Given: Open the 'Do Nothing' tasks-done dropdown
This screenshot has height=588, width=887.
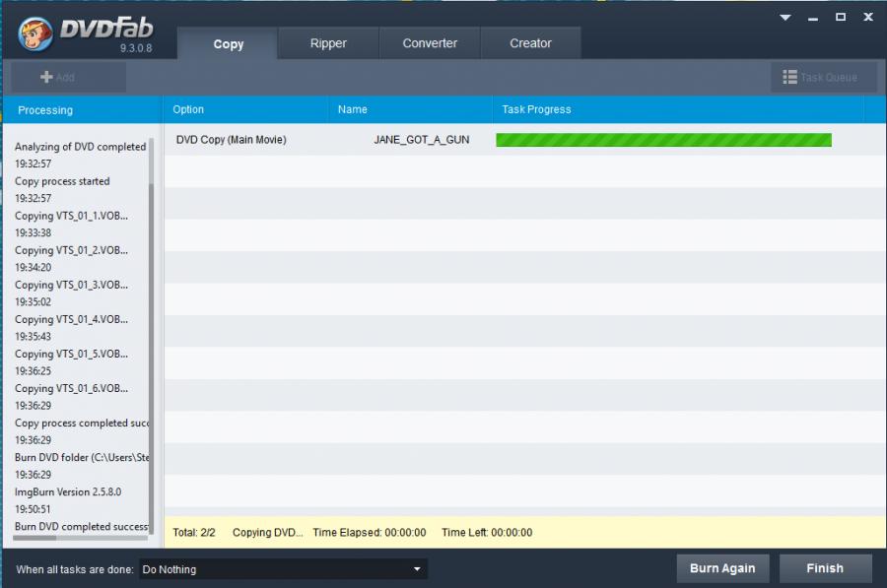Looking at the screenshot, I should click(x=282, y=569).
